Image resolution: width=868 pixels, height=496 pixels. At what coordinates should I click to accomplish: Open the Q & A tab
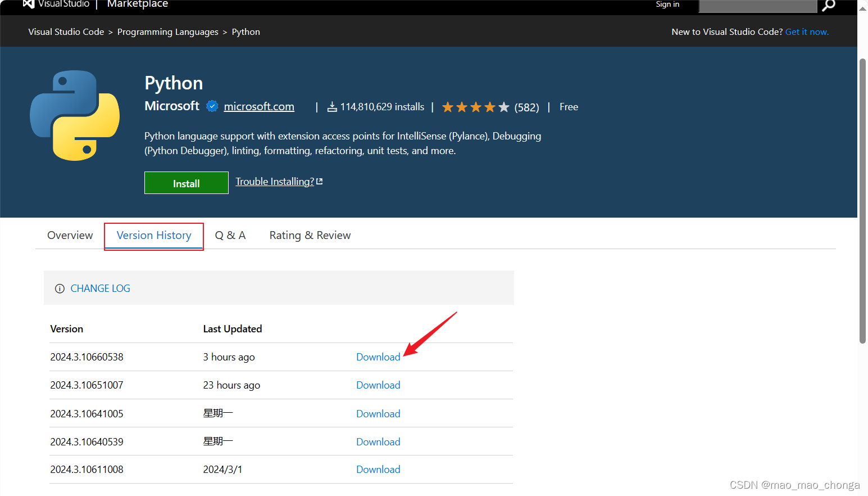tap(230, 235)
